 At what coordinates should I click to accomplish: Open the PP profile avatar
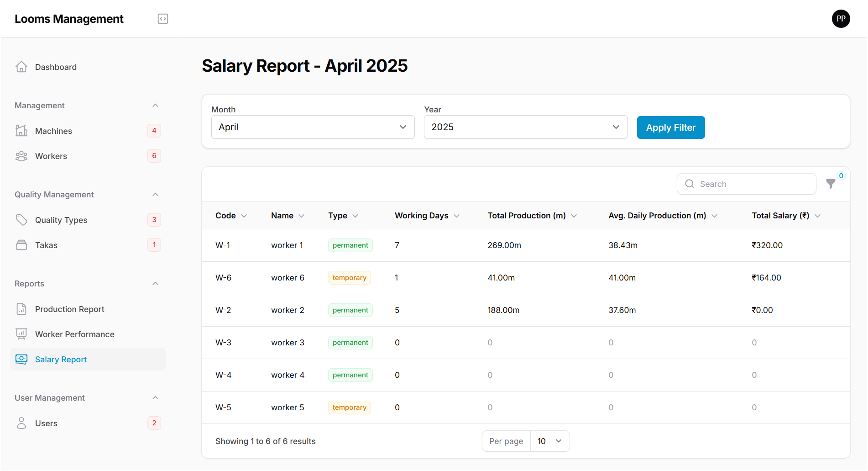841,19
